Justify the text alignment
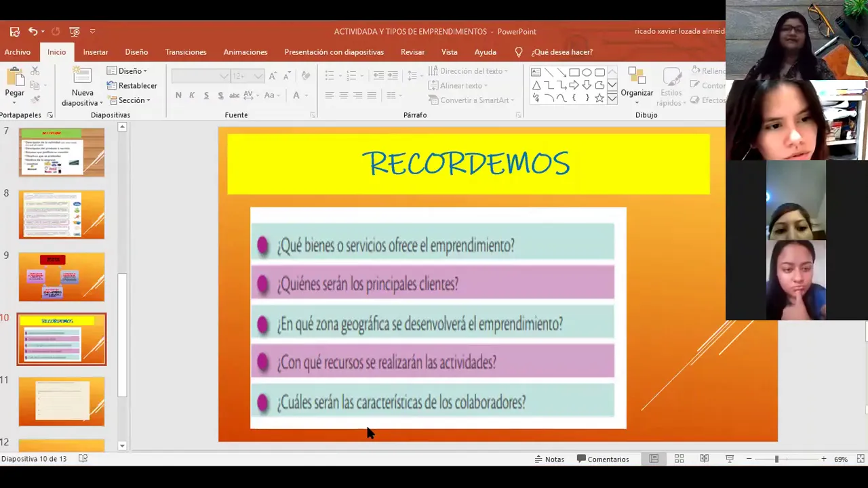 372,96
